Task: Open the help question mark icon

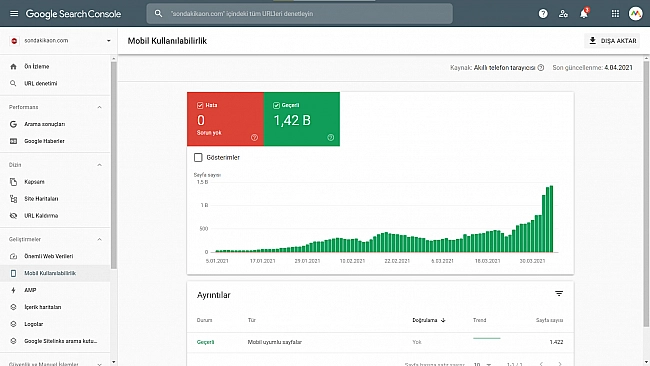Action: 543,14
